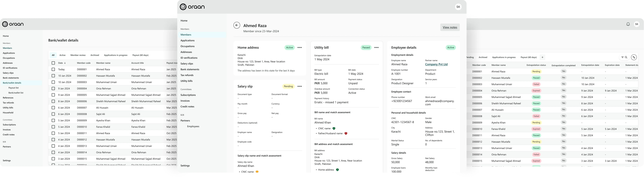
Task: Click Extrapolation status column header
Action: click(536, 65)
